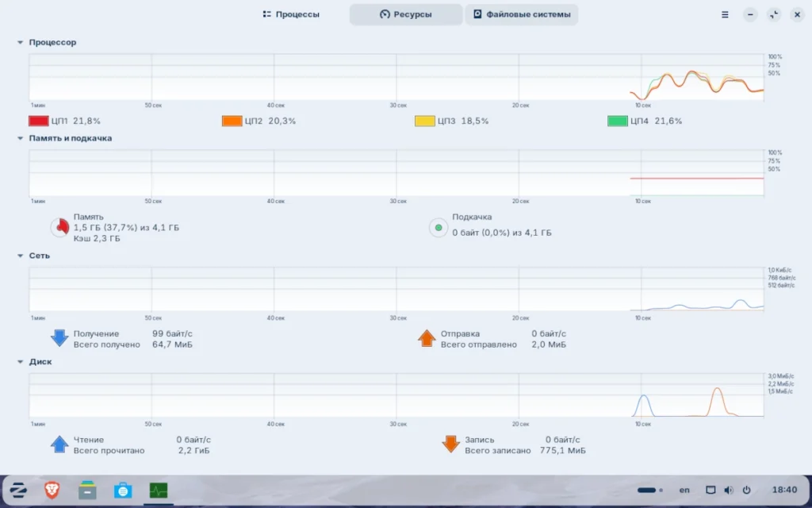Collapse the Память и подкачка section
812x508 pixels.
coord(20,138)
